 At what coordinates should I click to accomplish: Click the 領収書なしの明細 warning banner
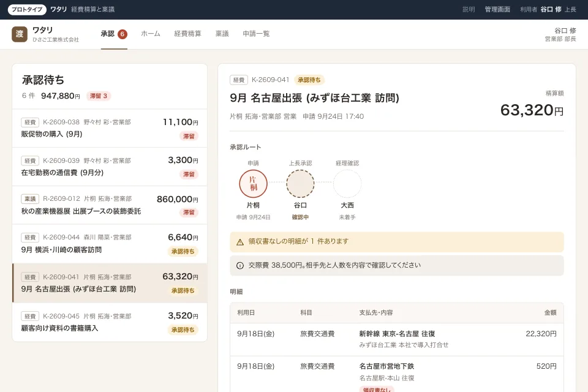click(x=397, y=242)
